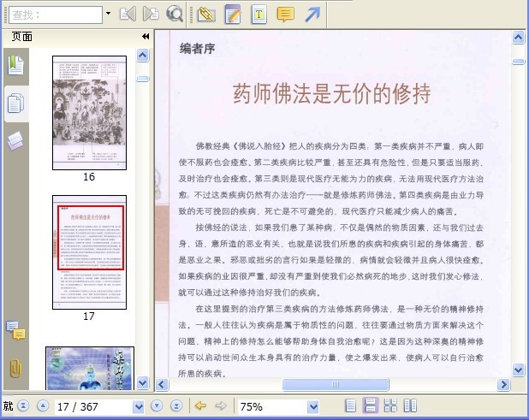
Task: Go to last page button
Action: coord(176,405)
